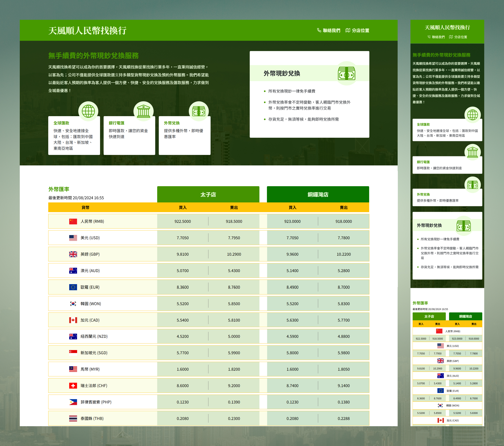Click the China flag next to 人民幣 (RMB)

[x=73, y=221]
